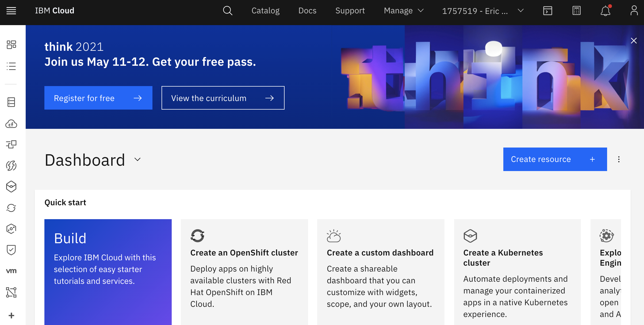Viewport: 644px width, 325px height.
Task: Open the resource list from the sidebar
Action: (11, 66)
